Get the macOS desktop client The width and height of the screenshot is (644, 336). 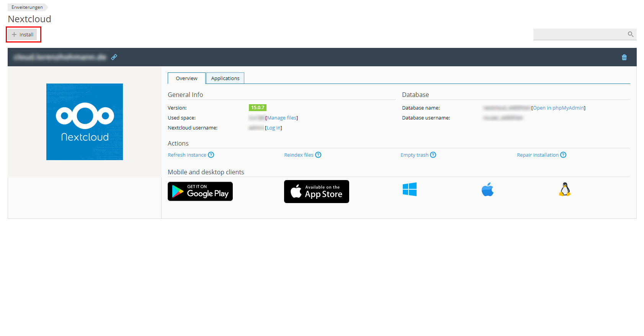487,189
